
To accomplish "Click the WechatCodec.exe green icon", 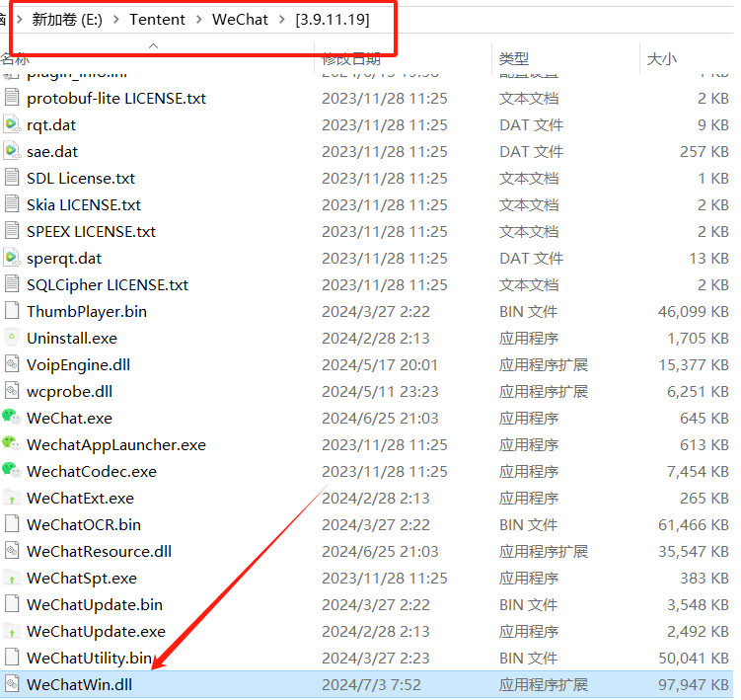I will pyautogui.click(x=12, y=471).
